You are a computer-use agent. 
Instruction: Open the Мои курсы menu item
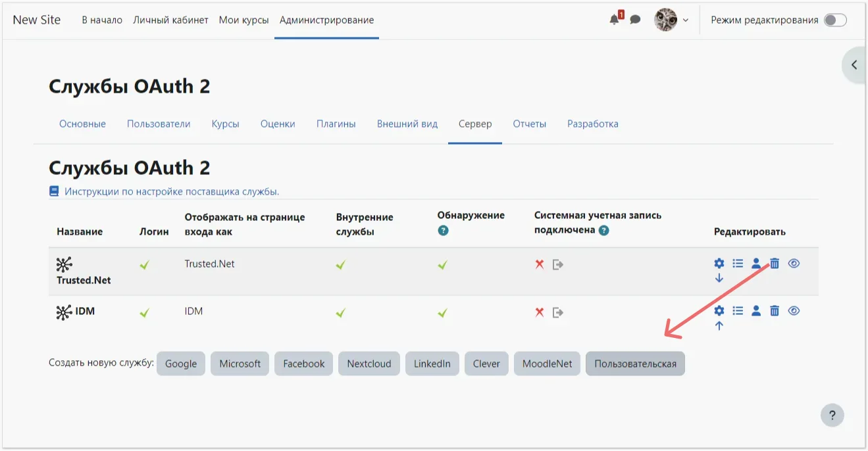(x=243, y=20)
